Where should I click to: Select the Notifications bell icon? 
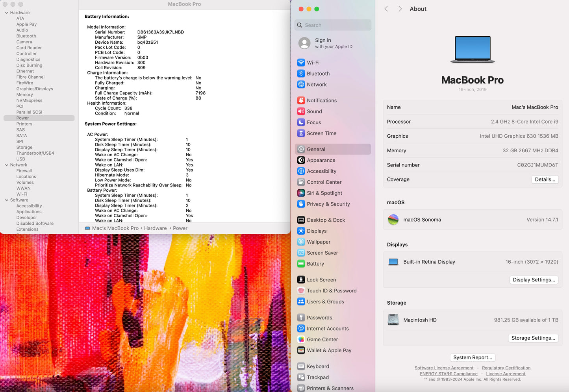pyautogui.click(x=301, y=100)
